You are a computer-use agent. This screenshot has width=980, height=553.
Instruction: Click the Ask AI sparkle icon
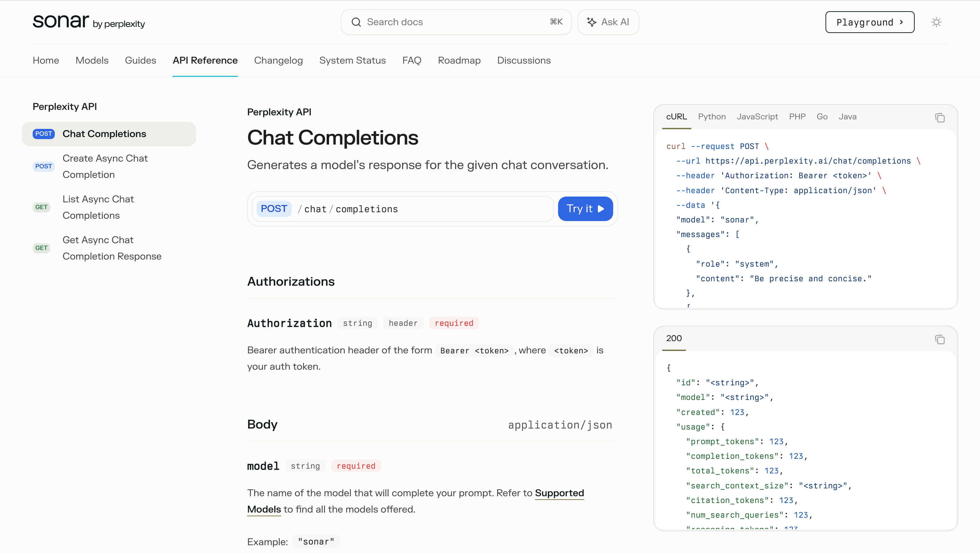pyautogui.click(x=591, y=22)
